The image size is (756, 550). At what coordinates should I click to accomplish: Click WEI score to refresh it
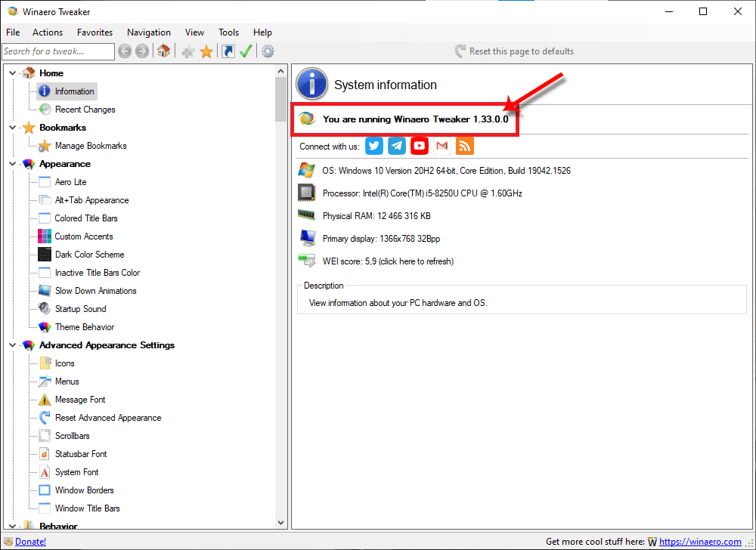click(x=388, y=261)
